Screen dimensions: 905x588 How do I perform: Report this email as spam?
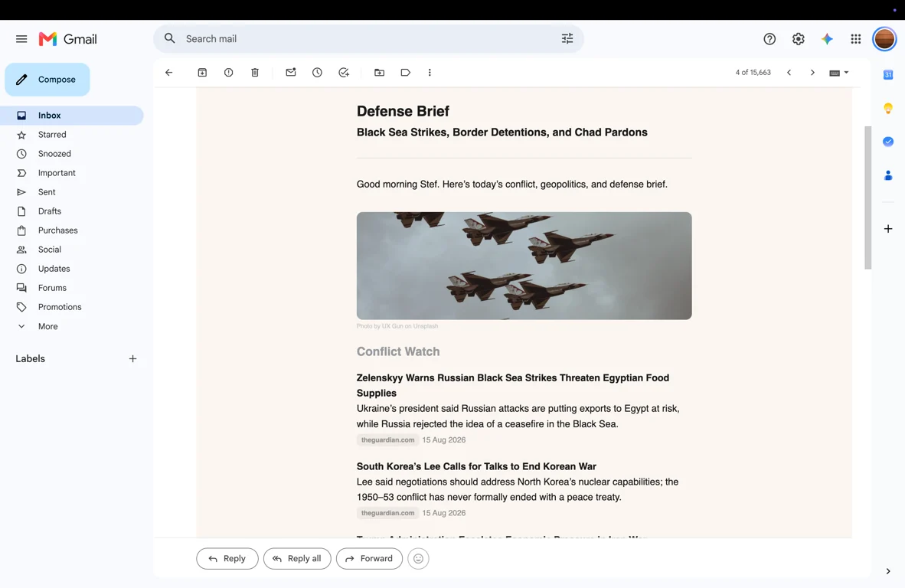tap(229, 72)
